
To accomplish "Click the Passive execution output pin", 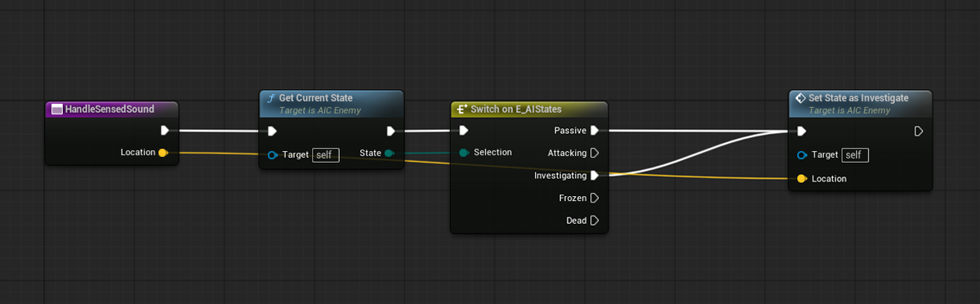I will 595,130.
